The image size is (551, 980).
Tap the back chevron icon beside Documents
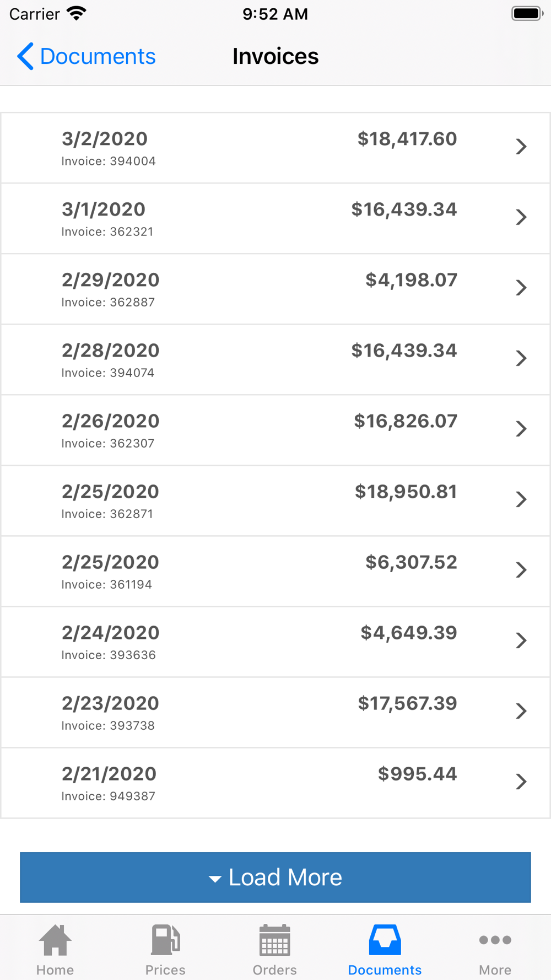pos(25,56)
